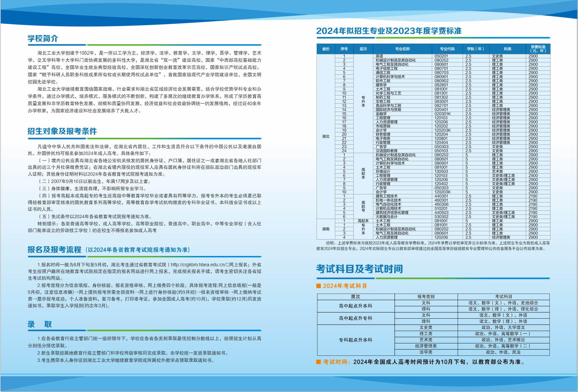578x392 pixels.
Task: Select the 大数据与会计 major entry
Action: tap(387, 217)
